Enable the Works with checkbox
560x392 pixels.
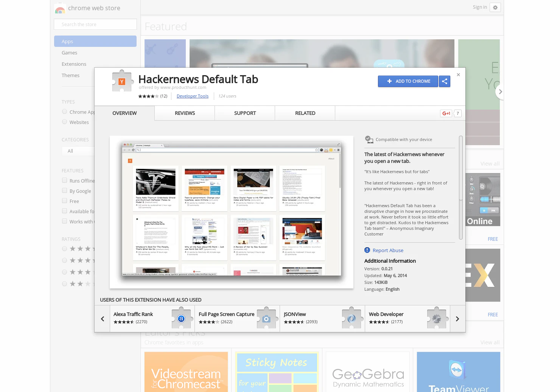pos(65,221)
